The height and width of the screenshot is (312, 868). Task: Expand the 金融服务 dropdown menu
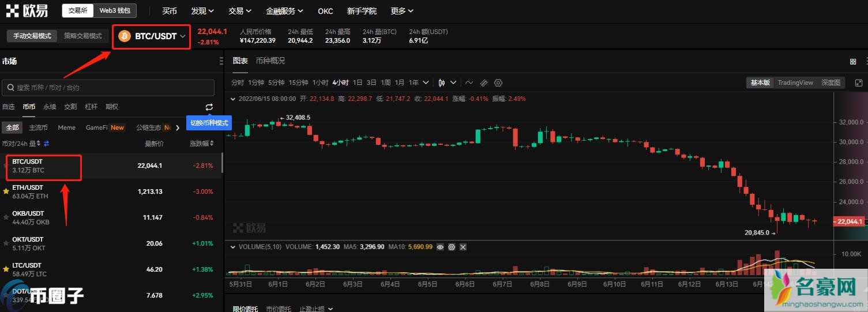285,11
